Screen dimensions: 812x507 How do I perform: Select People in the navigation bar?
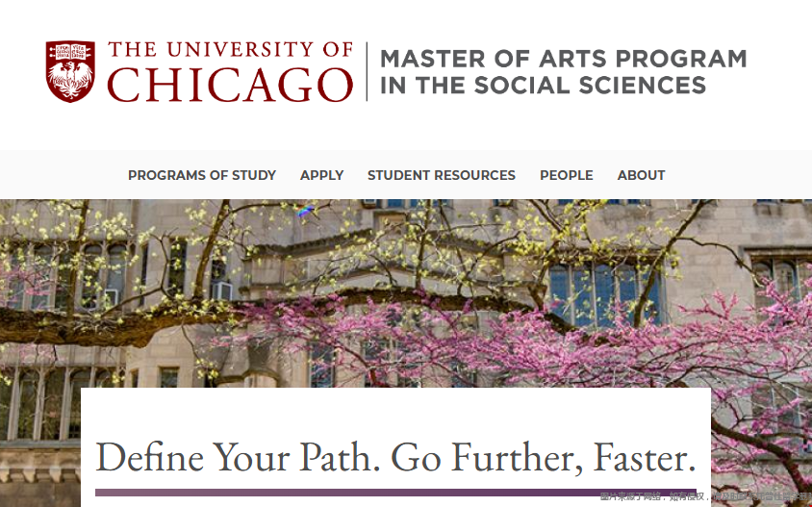tap(566, 175)
